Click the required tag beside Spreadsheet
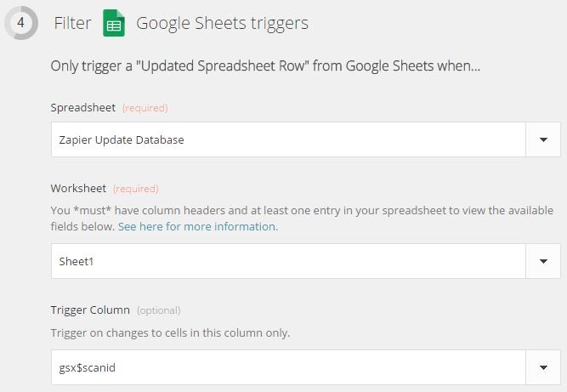 [145, 108]
